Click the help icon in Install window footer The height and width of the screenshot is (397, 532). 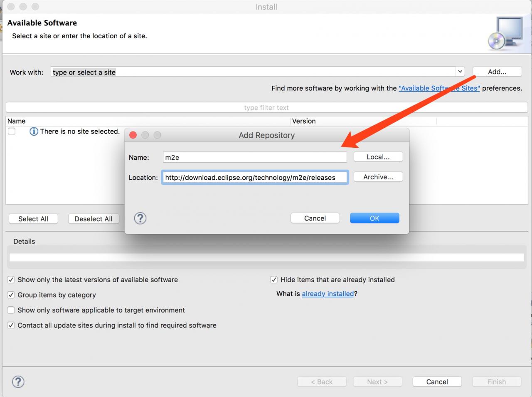tap(18, 382)
